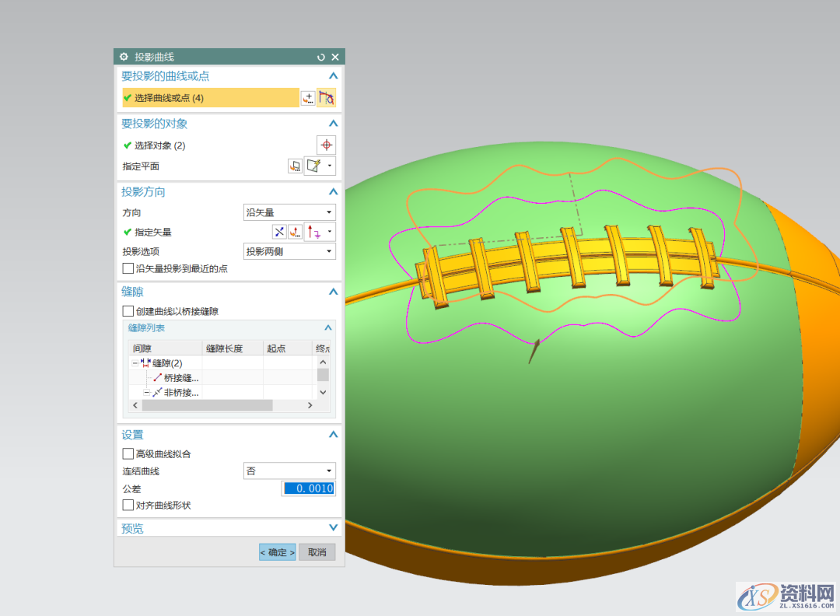Click the dialog settings gear icon
Screen dimensions: 840x616
point(124,58)
